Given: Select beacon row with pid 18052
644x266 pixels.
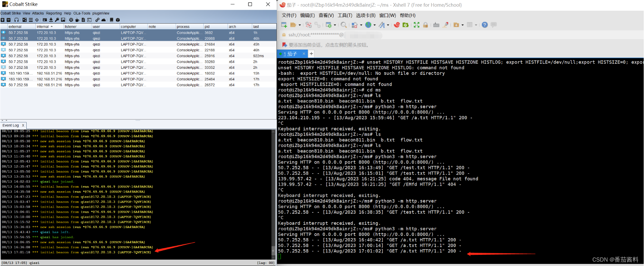Looking at the screenshot, I should coord(138,73).
